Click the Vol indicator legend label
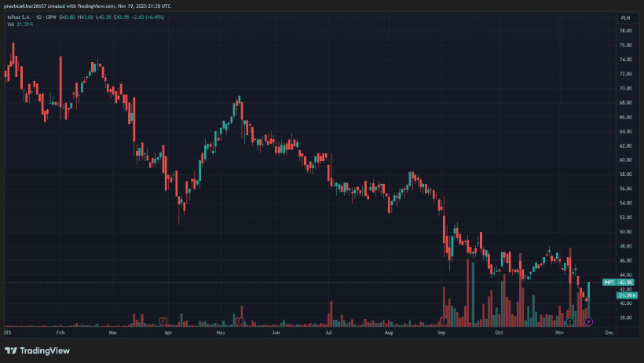This screenshot has width=644, height=363. click(11, 24)
